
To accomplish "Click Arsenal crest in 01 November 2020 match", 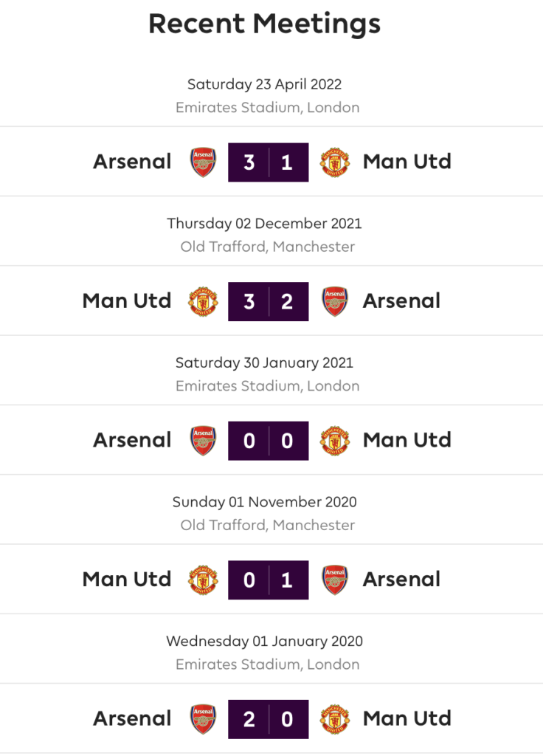I will coord(335,580).
